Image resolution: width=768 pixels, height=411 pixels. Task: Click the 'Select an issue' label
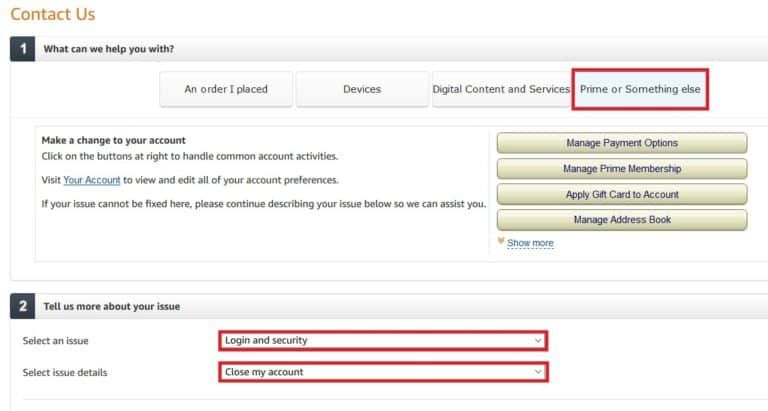point(55,341)
